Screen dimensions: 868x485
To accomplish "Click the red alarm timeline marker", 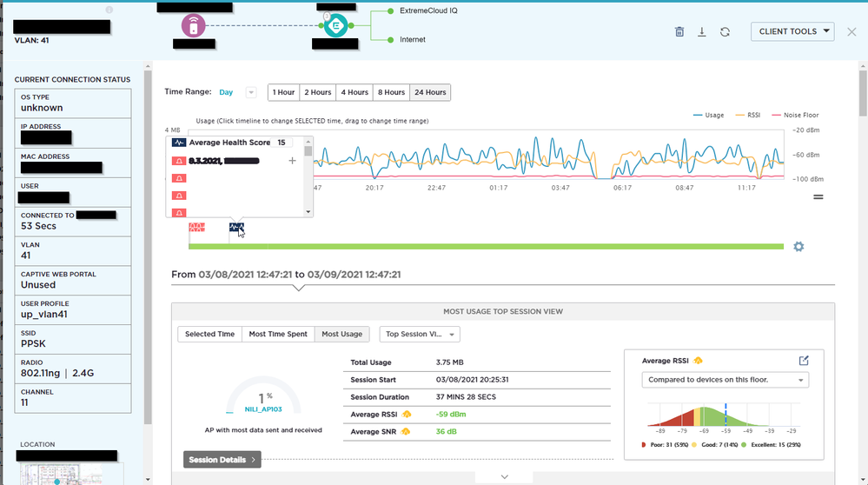I will tap(196, 227).
